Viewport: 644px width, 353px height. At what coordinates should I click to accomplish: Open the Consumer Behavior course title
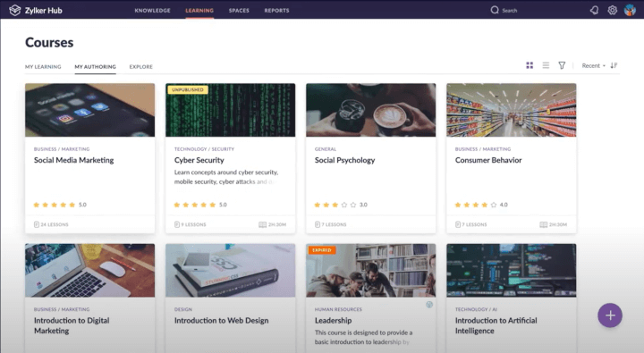[488, 160]
